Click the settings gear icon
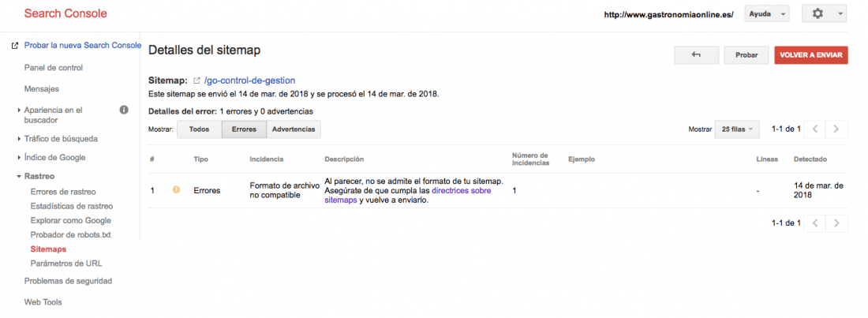 click(x=817, y=14)
